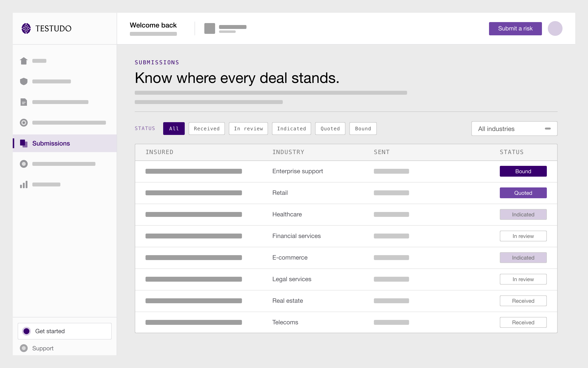Click the Get started purple dot icon
This screenshot has width=588, height=368.
coord(26,331)
